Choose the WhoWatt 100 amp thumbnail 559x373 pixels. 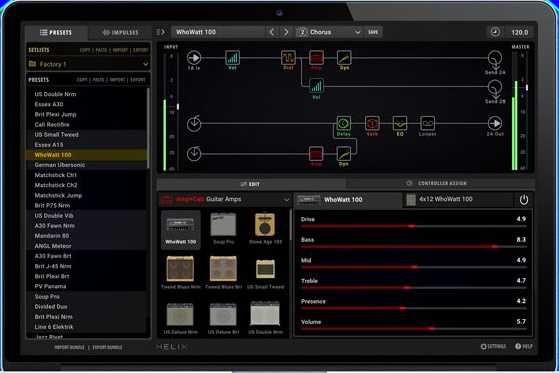point(181,230)
